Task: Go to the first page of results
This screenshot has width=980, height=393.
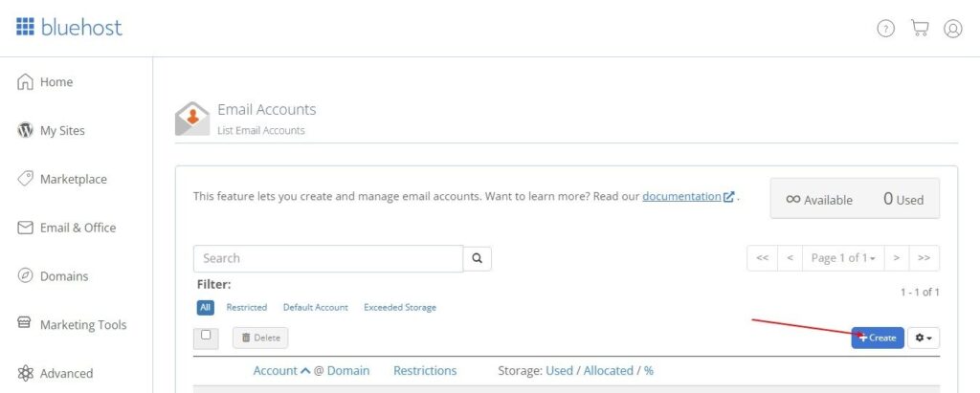Action: coord(762,258)
